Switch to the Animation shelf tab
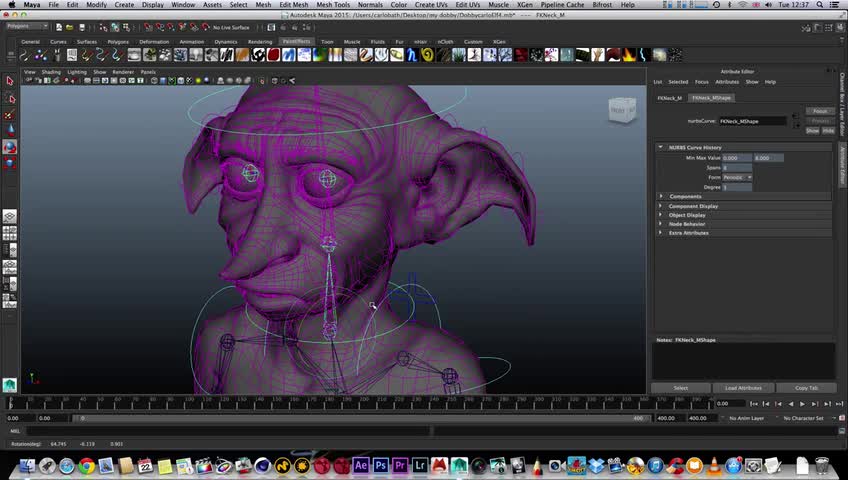 pos(191,42)
